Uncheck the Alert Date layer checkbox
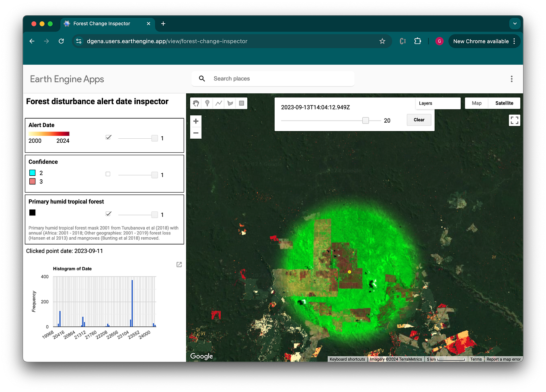This screenshot has height=392, width=546. click(108, 137)
